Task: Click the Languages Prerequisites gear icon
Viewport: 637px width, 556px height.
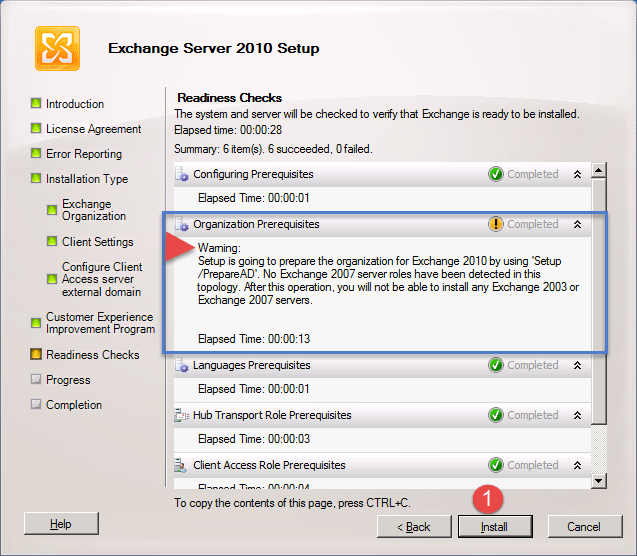Action: click(182, 365)
